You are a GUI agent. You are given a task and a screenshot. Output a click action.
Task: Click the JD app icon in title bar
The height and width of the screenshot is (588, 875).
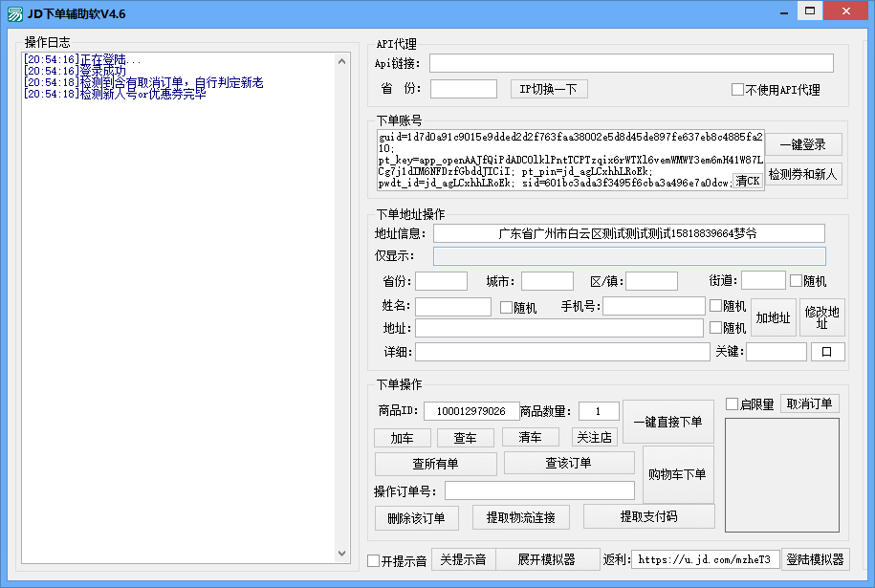coord(15,13)
